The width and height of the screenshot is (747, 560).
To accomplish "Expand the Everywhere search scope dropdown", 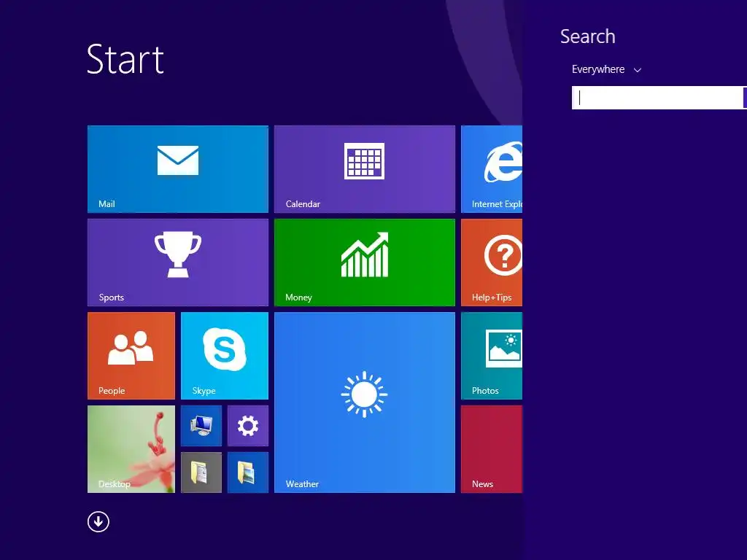I will [606, 69].
